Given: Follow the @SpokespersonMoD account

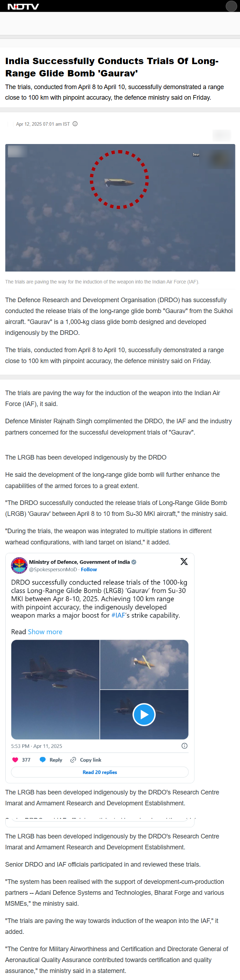Looking at the screenshot, I should (89, 569).
